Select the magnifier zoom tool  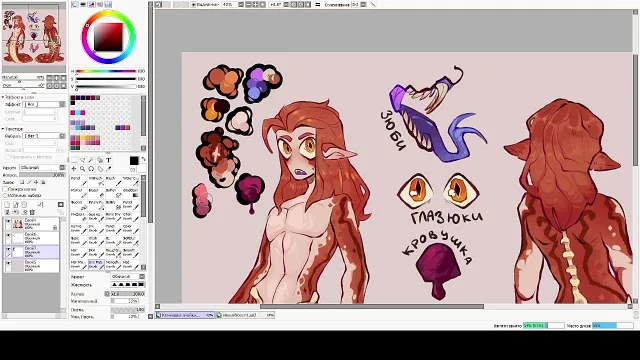coord(82,169)
